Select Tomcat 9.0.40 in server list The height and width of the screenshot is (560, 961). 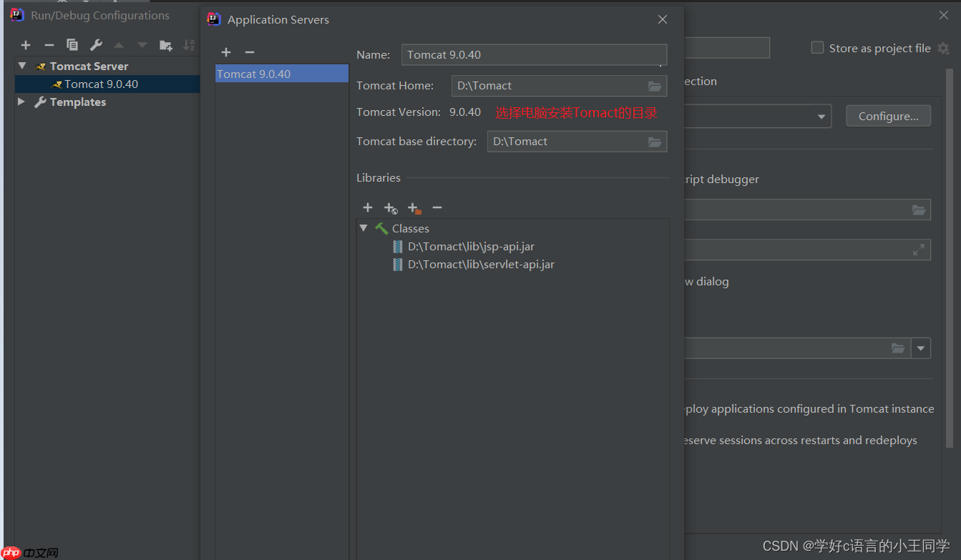(x=282, y=74)
